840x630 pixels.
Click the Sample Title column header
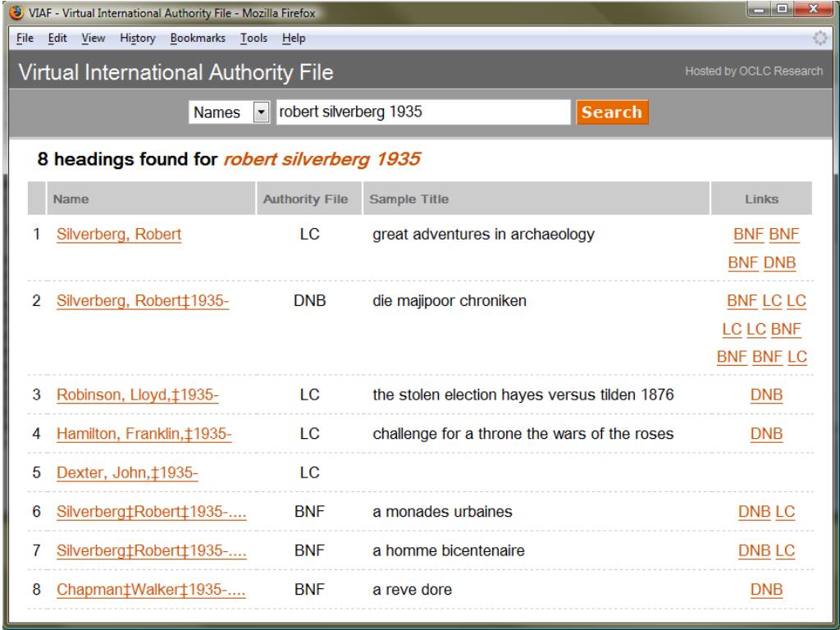click(x=536, y=199)
